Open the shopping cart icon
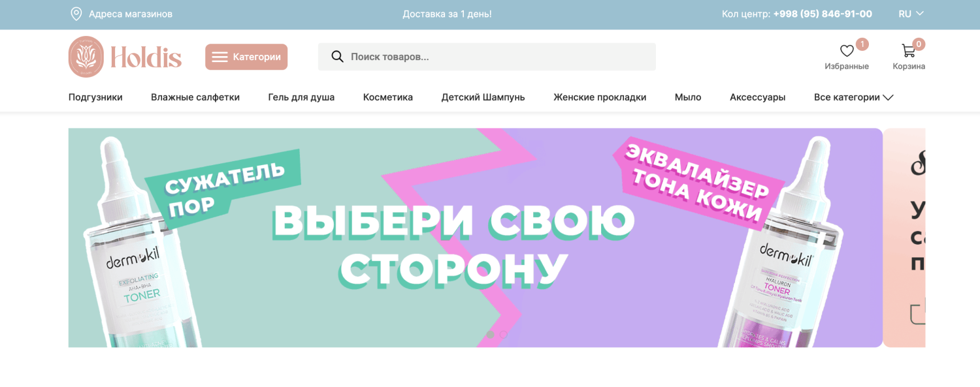The image size is (980, 387). [908, 50]
